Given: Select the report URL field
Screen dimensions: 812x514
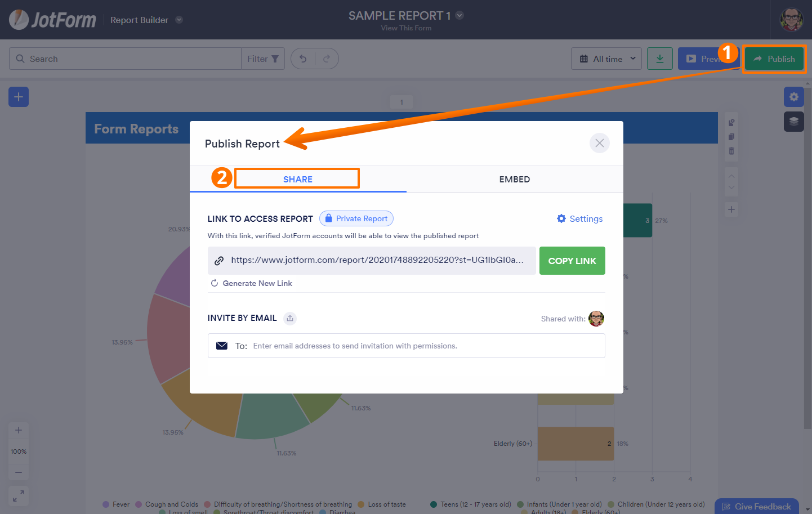Looking at the screenshot, I should [x=372, y=261].
